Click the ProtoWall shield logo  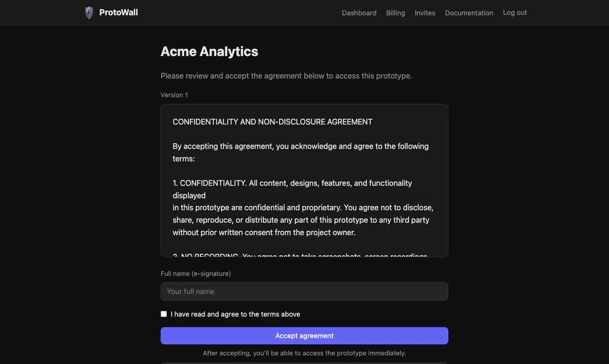tap(89, 12)
